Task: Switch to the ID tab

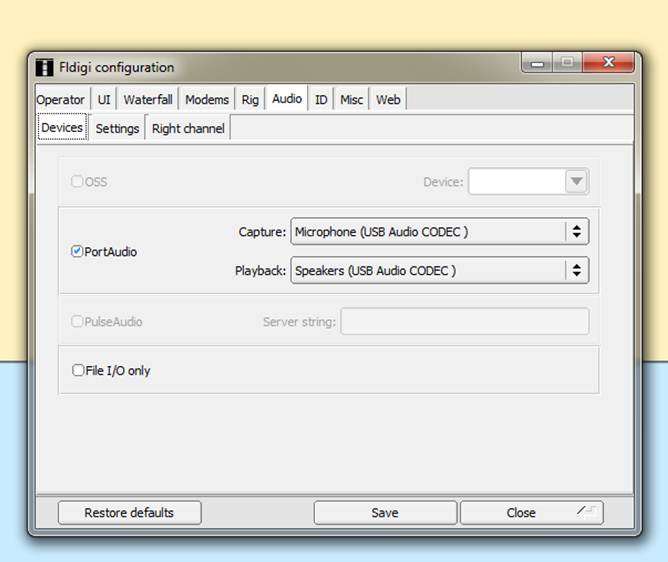Action: click(x=321, y=100)
